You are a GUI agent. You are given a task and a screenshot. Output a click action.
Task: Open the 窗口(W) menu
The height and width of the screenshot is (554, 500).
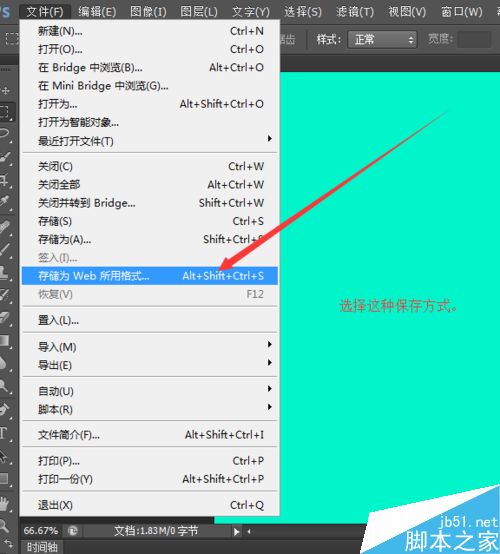461,12
